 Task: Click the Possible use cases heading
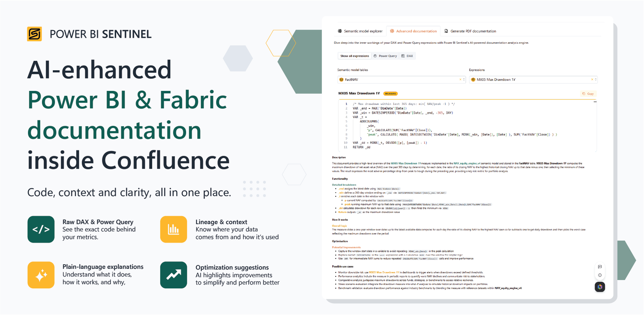pyautogui.click(x=342, y=266)
